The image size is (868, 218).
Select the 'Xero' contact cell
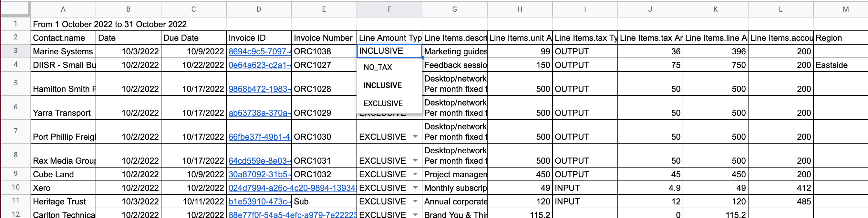coord(63,188)
